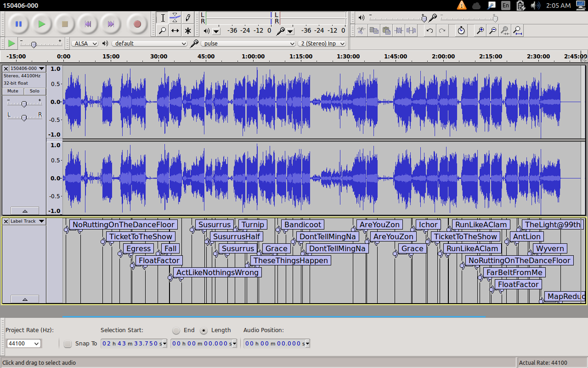Open the Label Track dropdown menu

click(x=27, y=221)
